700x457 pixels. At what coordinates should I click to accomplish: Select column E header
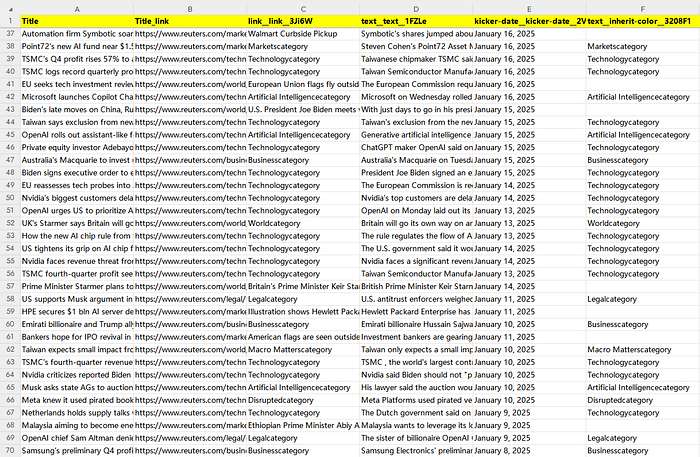[529, 9]
